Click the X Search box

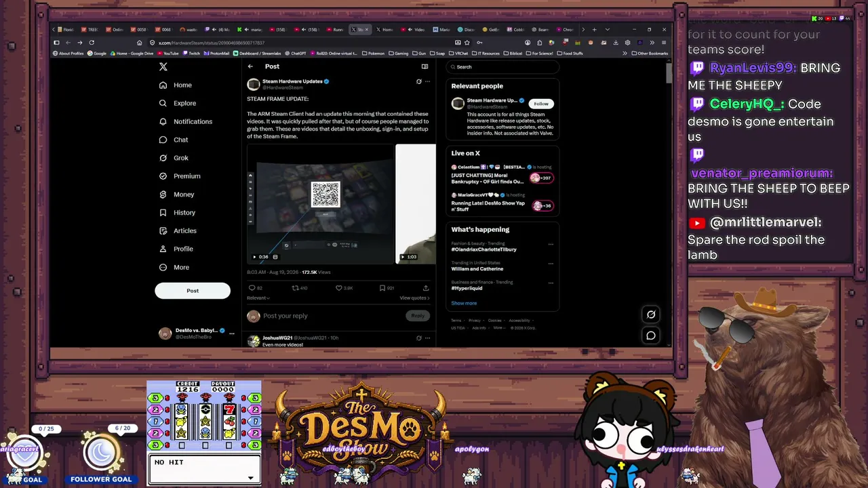point(502,67)
